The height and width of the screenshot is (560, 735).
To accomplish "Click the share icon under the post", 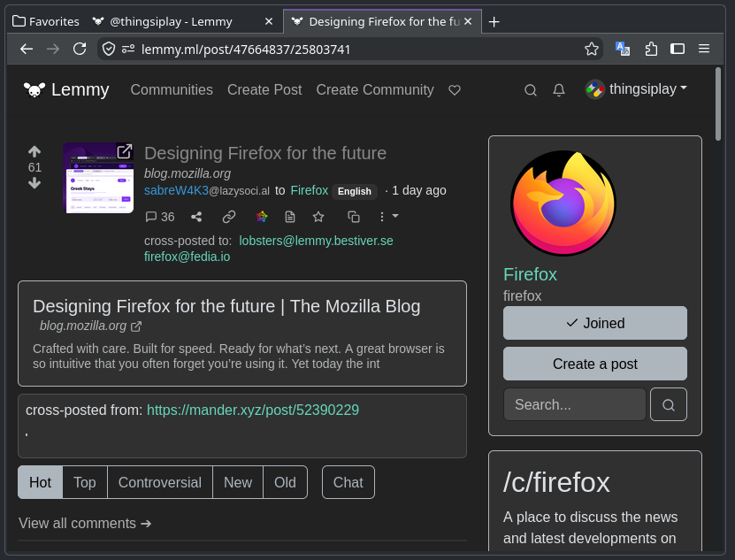I will coord(196,217).
